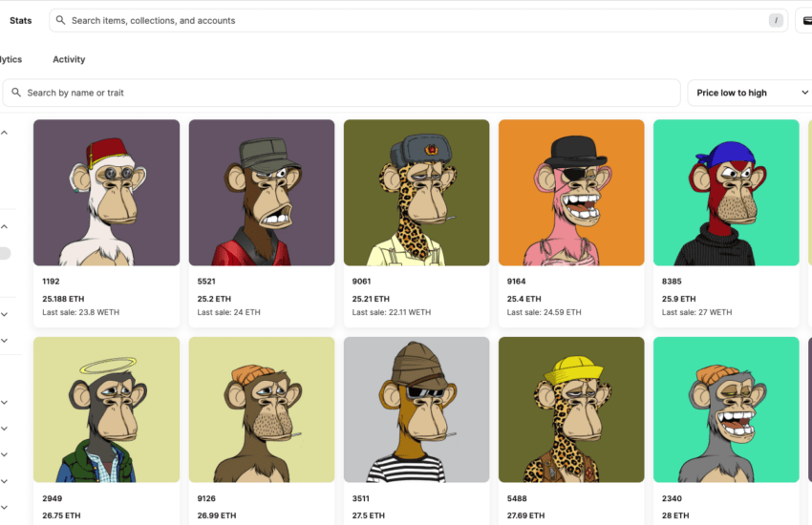
Task: Click Last sale: 23.8 WETH text
Action: click(81, 312)
